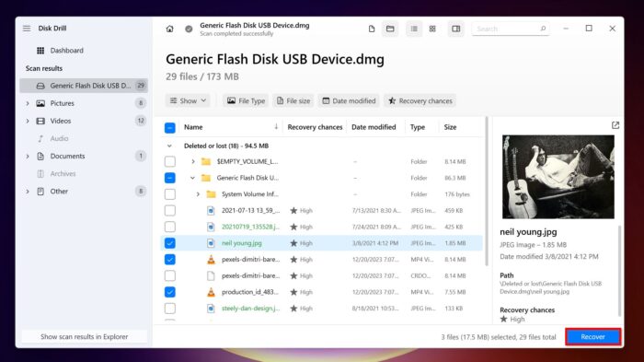Click the search magnifier icon
644x362 pixels.
pos(543,29)
